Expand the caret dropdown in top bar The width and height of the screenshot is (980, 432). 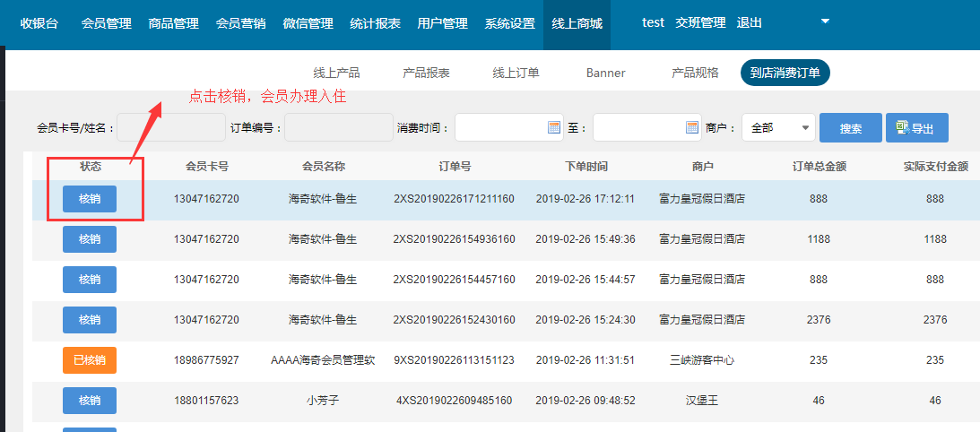tap(825, 21)
